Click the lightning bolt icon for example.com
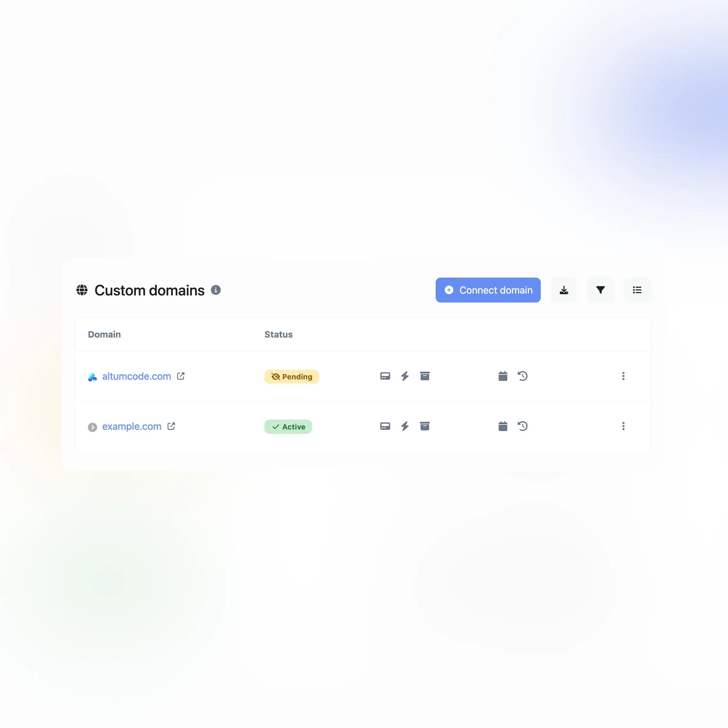This screenshot has height=728, width=728. (x=405, y=426)
